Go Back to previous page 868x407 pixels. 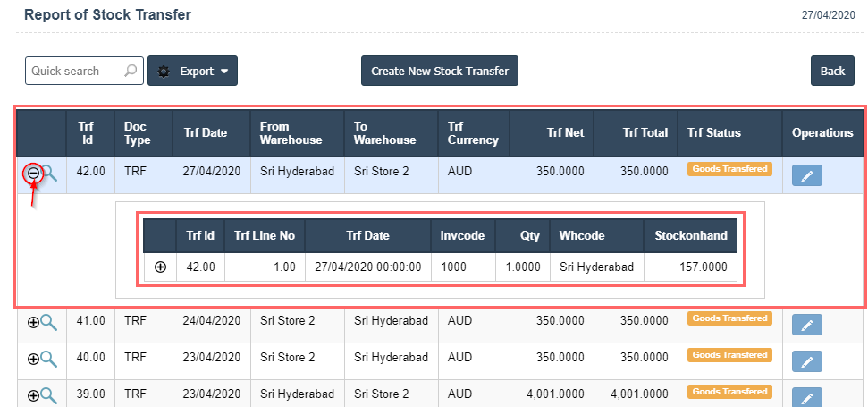pyautogui.click(x=831, y=72)
